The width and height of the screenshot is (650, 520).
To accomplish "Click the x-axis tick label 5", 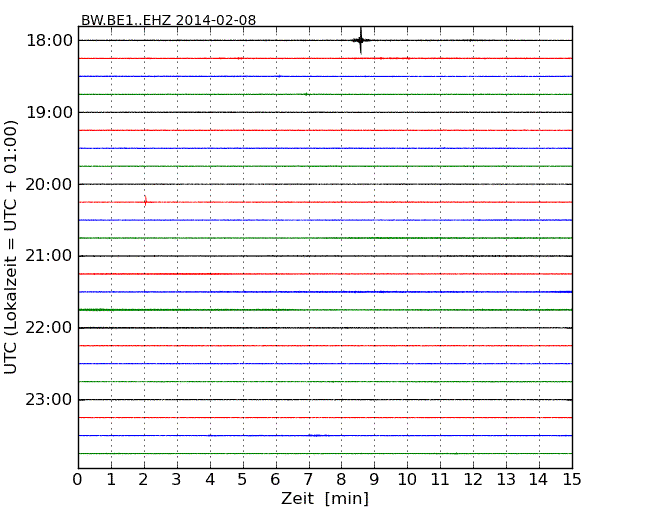I will pyautogui.click(x=243, y=479).
